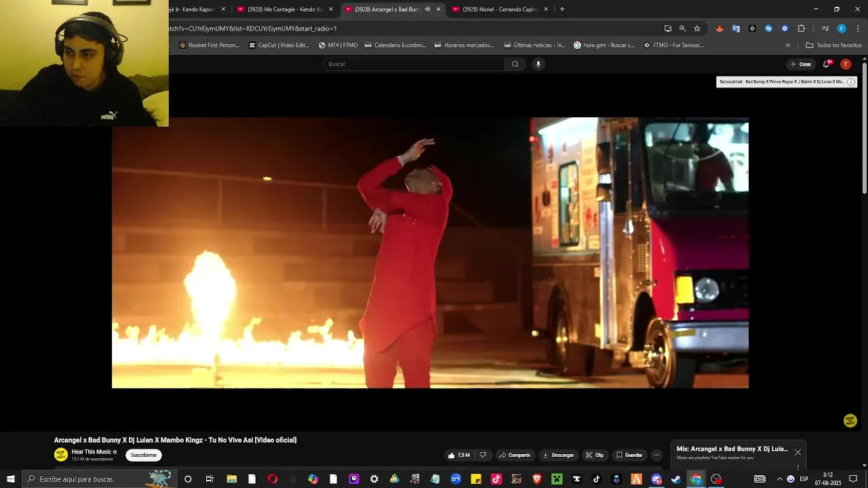Open Brave browser from the taskbar

537,479
